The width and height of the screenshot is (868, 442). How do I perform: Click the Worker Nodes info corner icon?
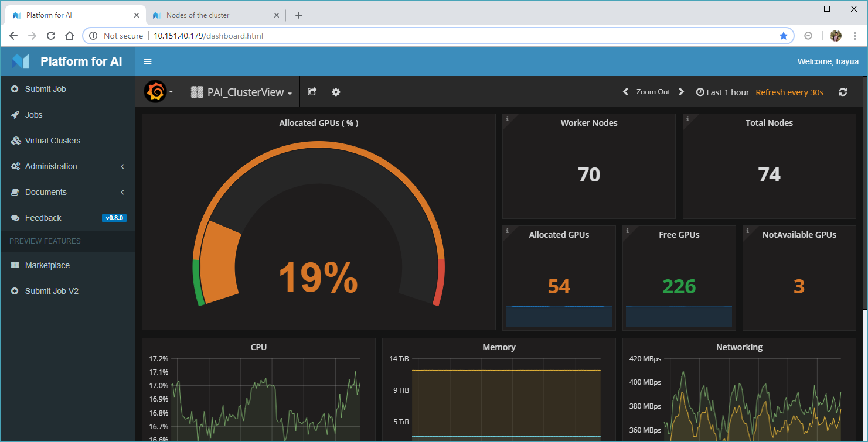click(x=507, y=119)
